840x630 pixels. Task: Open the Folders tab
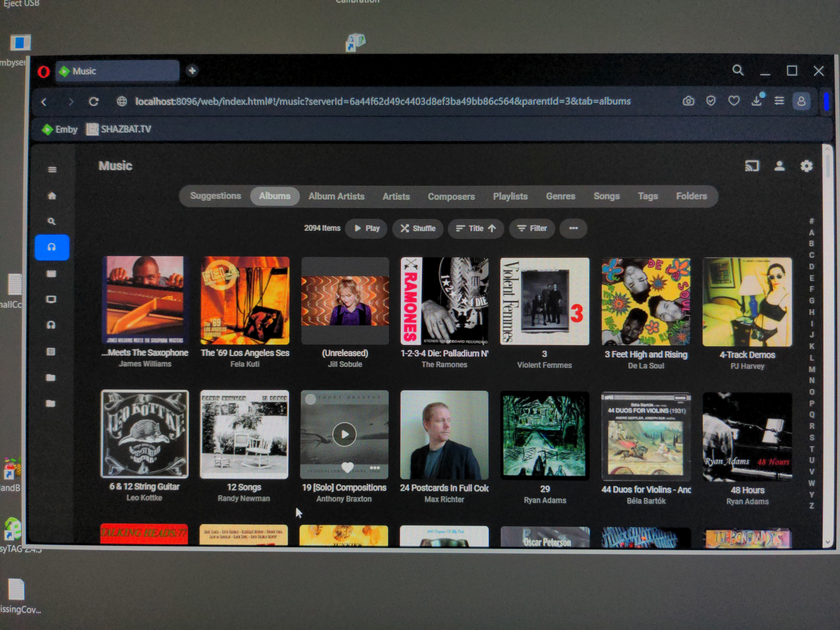(x=691, y=197)
